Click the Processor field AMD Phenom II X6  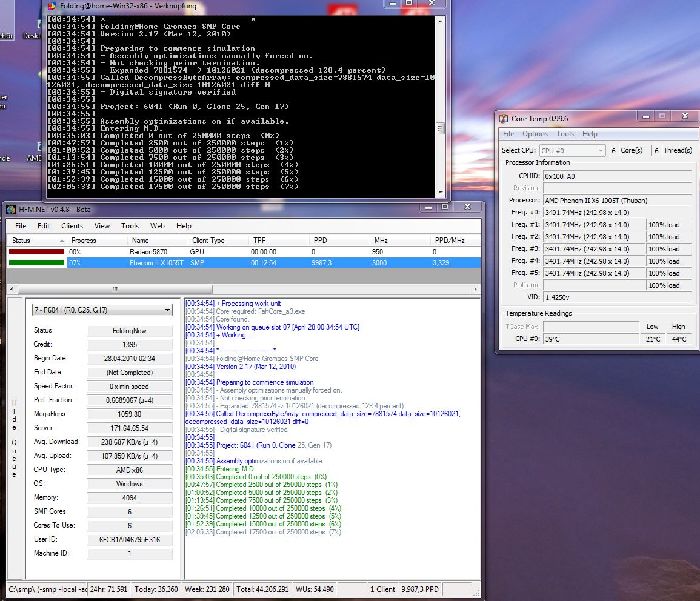pyautogui.click(x=617, y=201)
